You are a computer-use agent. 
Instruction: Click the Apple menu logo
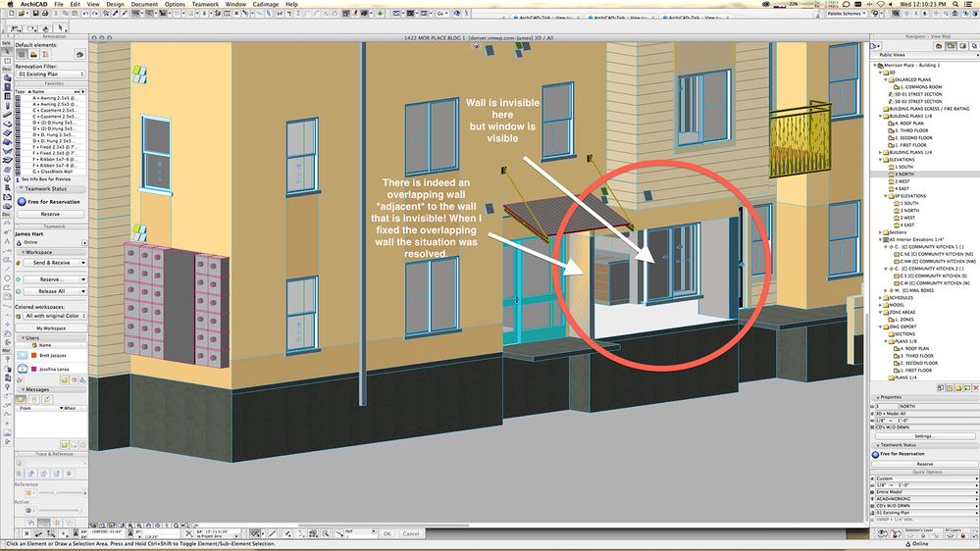click(x=10, y=4)
